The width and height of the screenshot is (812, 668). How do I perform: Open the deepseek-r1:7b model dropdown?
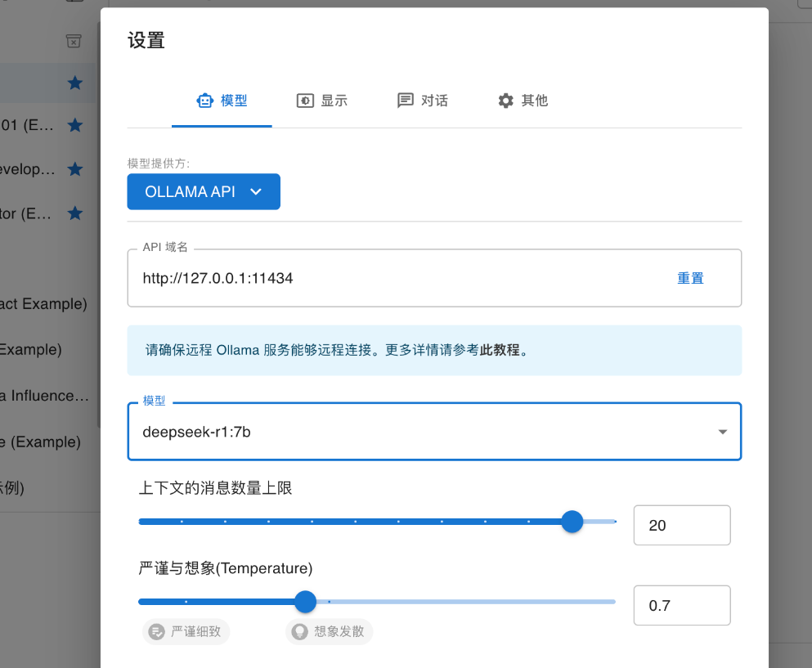pyautogui.click(x=434, y=432)
